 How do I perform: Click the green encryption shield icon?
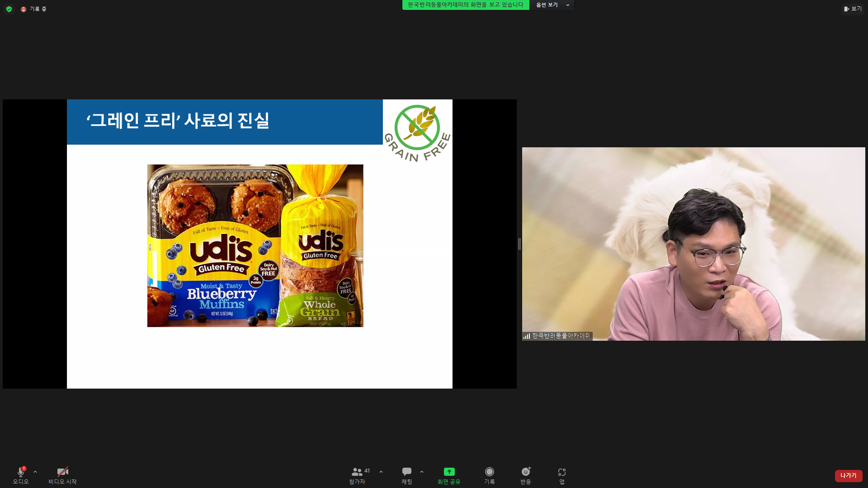9,9
